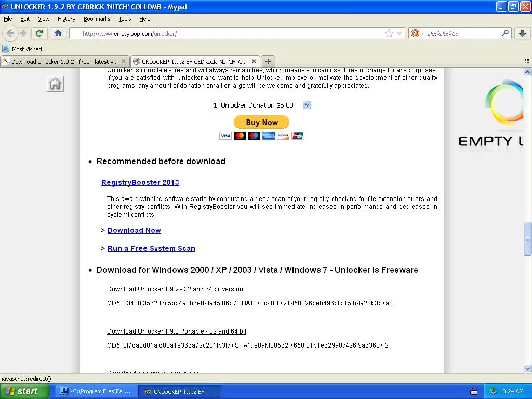
Task: Open the Help menu
Action: coord(145,19)
